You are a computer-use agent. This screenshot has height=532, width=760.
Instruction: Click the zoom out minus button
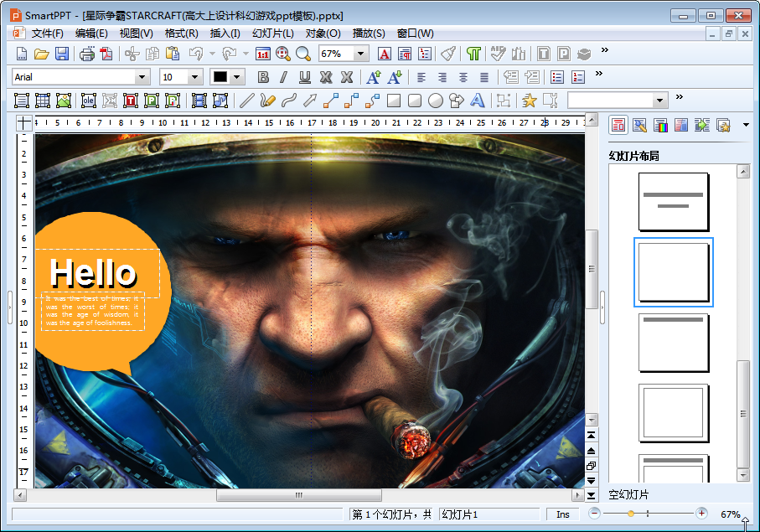pyautogui.click(x=594, y=514)
